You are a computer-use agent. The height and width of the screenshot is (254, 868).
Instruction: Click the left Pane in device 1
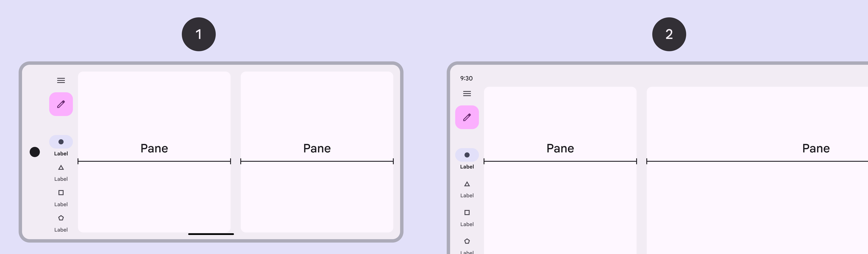pyautogui.click(x=154, y=148)
